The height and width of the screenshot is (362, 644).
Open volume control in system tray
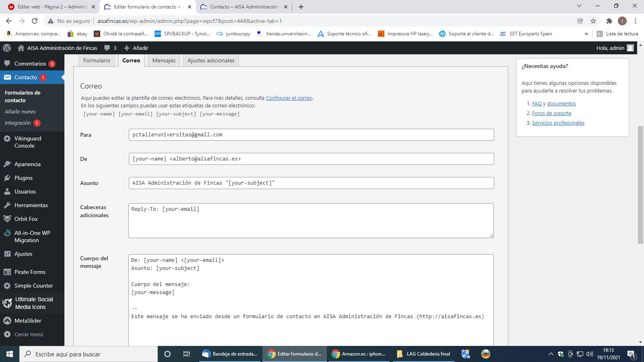(x=590, y=354)
